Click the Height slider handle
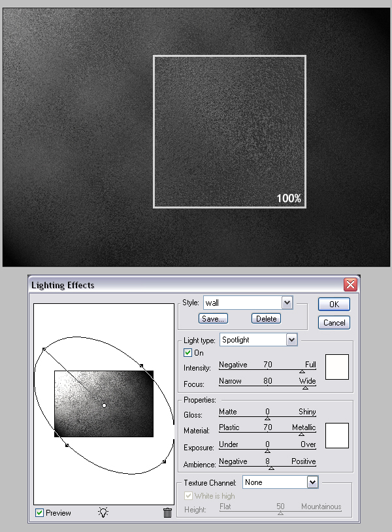Screen dimensions: 392x532 pyautogui.click(x=280, y=513)
